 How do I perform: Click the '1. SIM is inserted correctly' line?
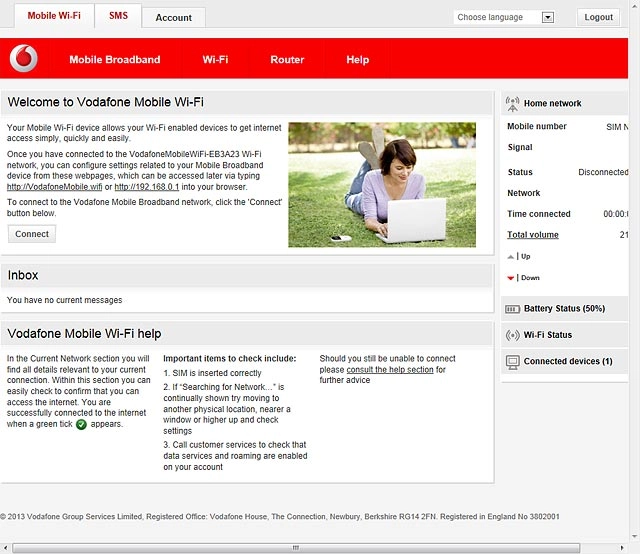click(x=212, y=373)
